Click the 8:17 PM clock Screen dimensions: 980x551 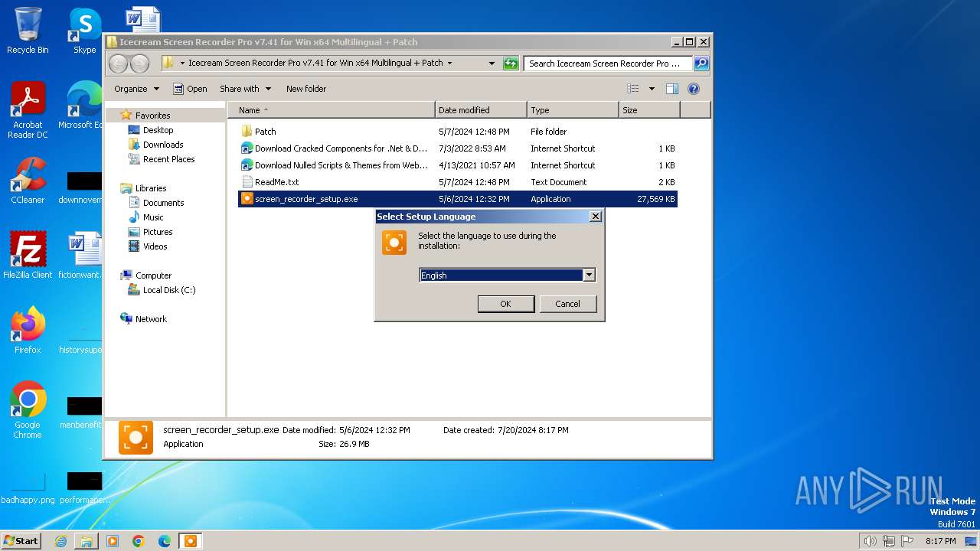tap(940, 541)
